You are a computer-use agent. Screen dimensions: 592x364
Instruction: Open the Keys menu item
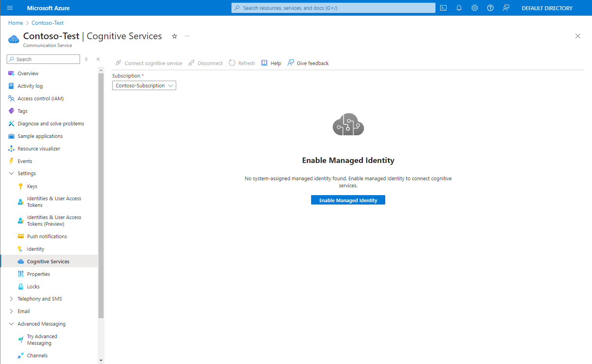coord(32,186)
